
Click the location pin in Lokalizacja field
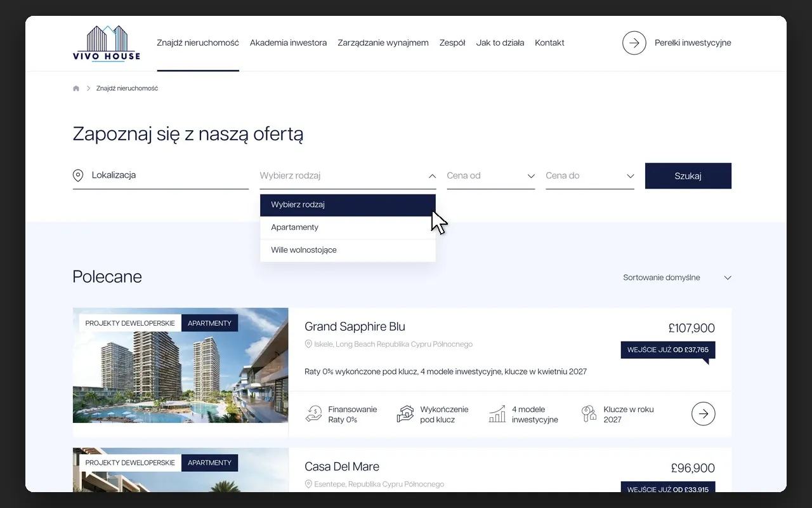78,175
